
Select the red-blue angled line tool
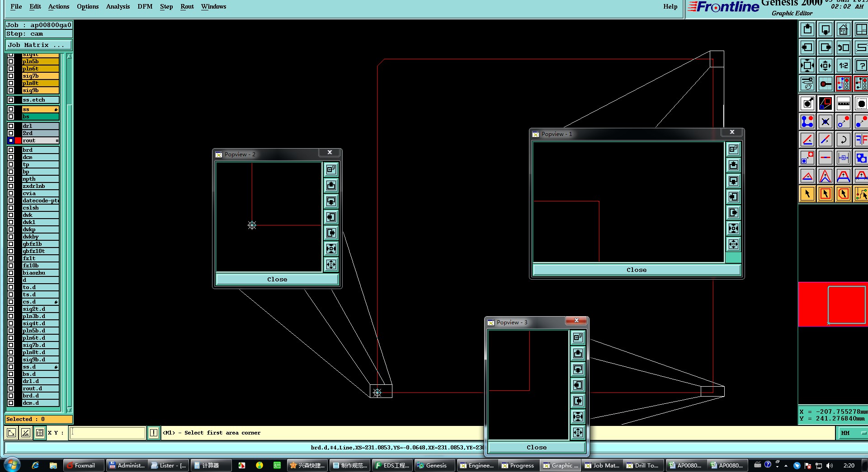pos(807,140)
